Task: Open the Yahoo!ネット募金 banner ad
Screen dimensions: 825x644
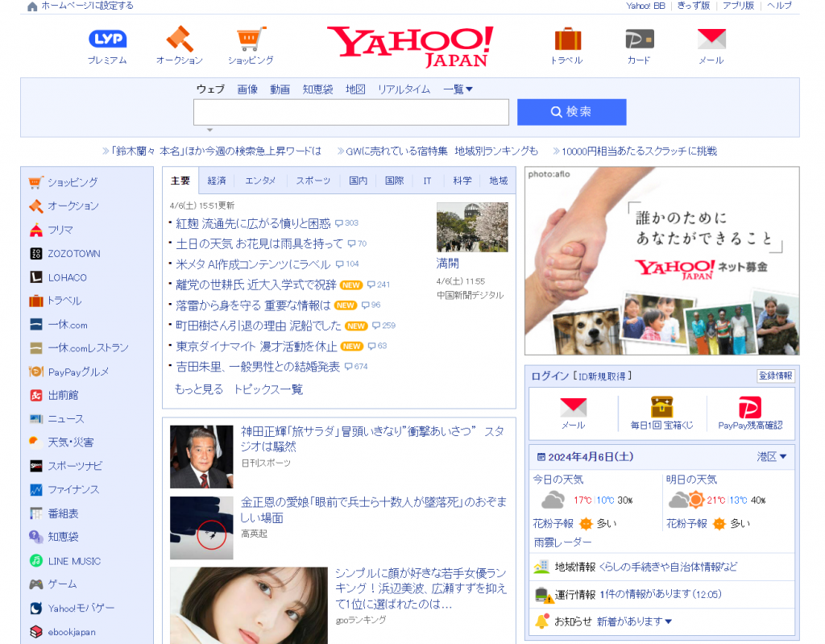Action: (662, 260)
